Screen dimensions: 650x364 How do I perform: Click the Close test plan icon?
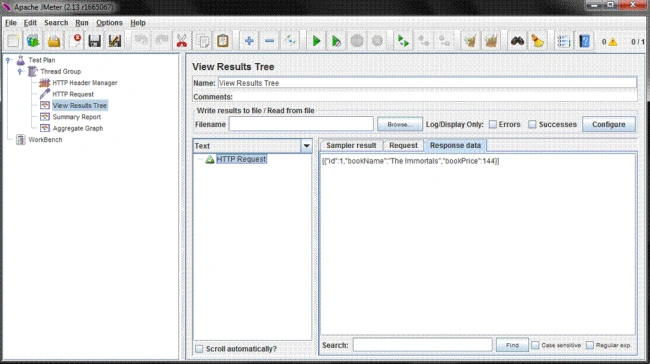[x=75, y=41]
